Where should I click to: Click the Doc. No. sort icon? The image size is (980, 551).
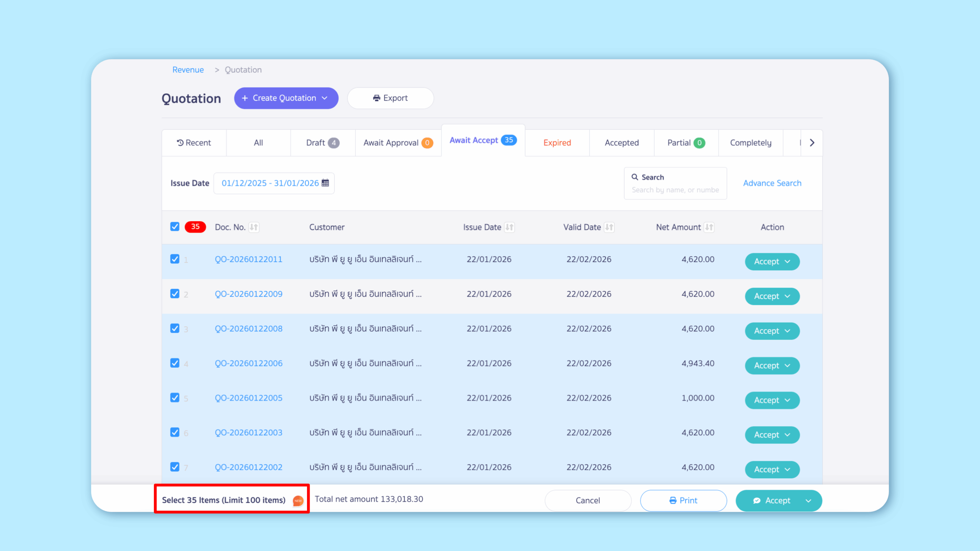pos(254,227)
